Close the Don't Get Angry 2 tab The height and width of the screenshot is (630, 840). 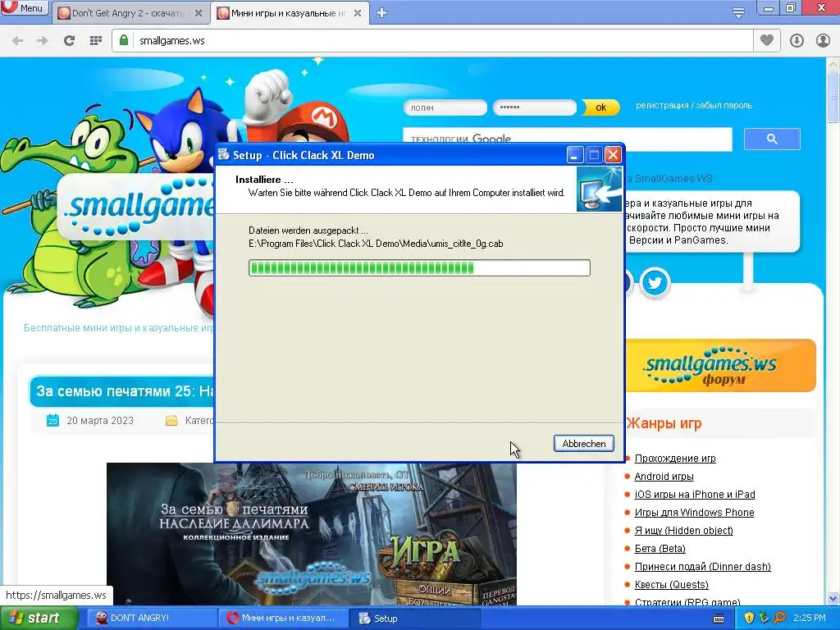pyautogui.click(x=199, y=13)
